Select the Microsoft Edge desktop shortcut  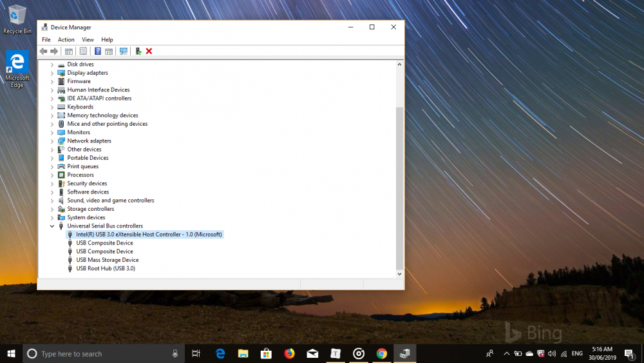coord(17,69)
